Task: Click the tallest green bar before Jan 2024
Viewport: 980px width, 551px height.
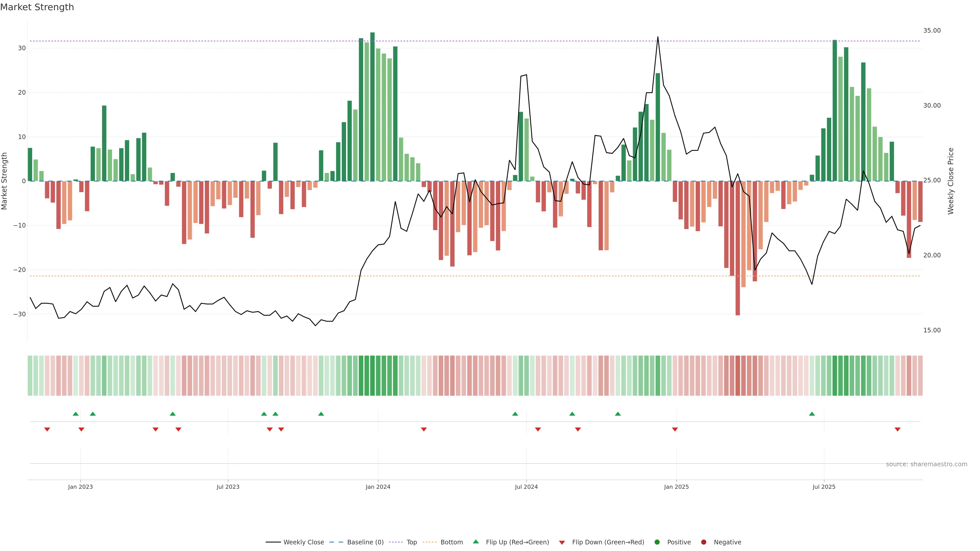Action: [372, 106]
